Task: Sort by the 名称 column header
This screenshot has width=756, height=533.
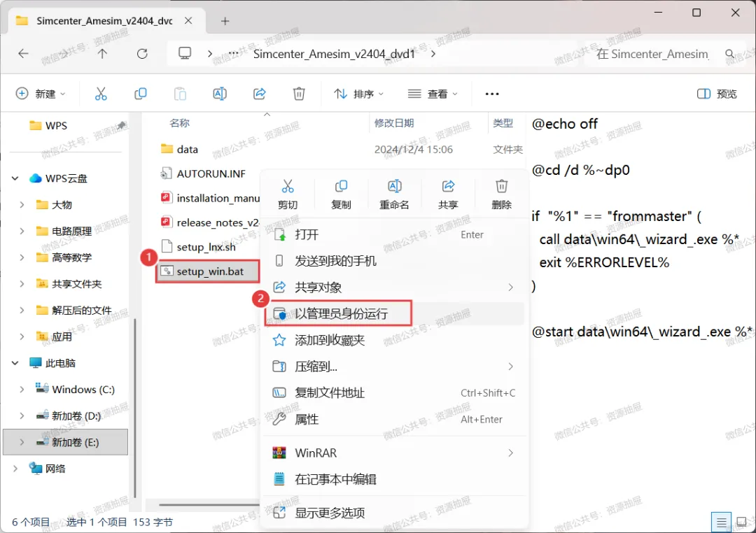Action: click(180, 123)
